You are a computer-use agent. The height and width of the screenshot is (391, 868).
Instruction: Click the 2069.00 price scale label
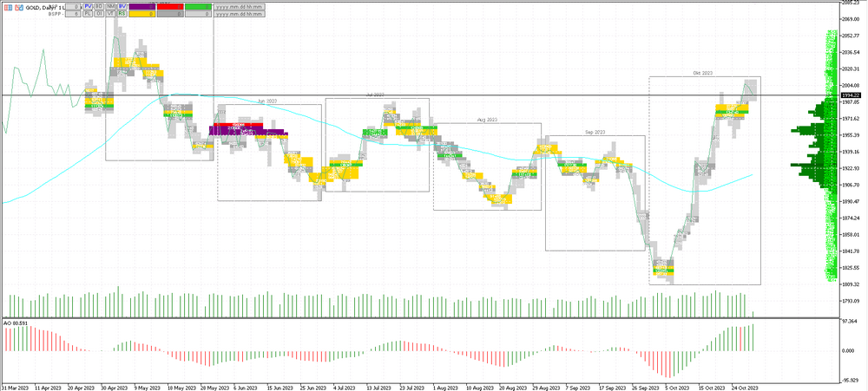click(851, 19)
